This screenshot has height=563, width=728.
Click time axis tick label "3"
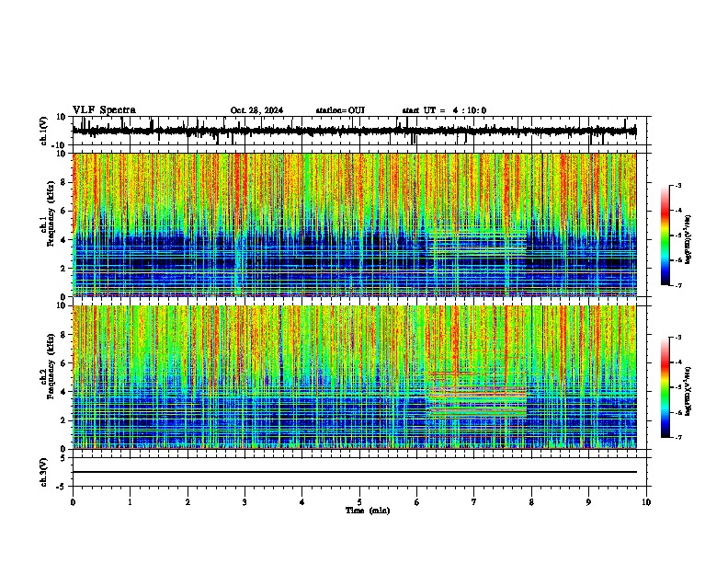245,502
